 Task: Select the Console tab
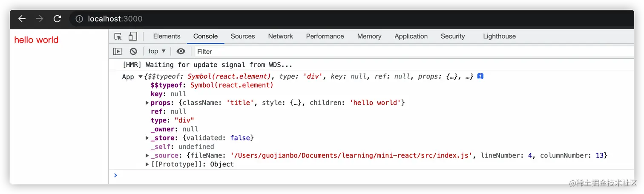coord(205,36)
